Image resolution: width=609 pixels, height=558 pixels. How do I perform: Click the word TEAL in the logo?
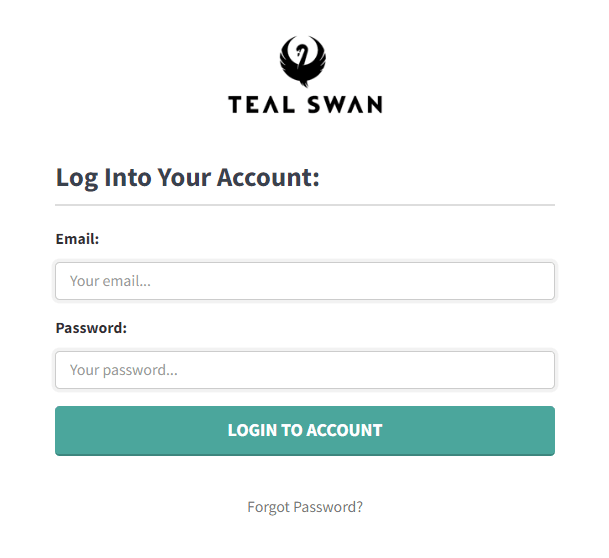[261, 105]
